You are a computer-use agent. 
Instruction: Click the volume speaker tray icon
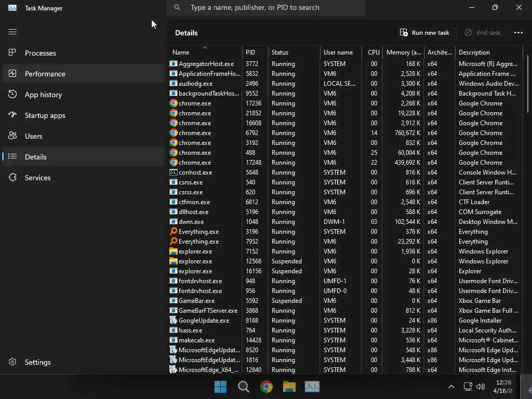481,387
